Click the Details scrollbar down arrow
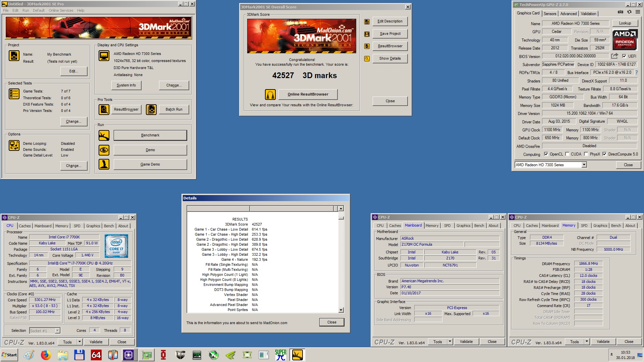Screen dimensions: 644x362 point(341,310)
